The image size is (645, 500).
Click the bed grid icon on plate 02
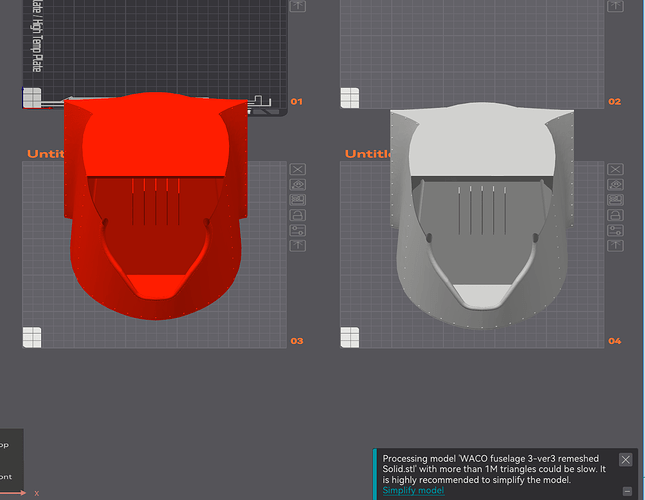click(x=350, y=98)
